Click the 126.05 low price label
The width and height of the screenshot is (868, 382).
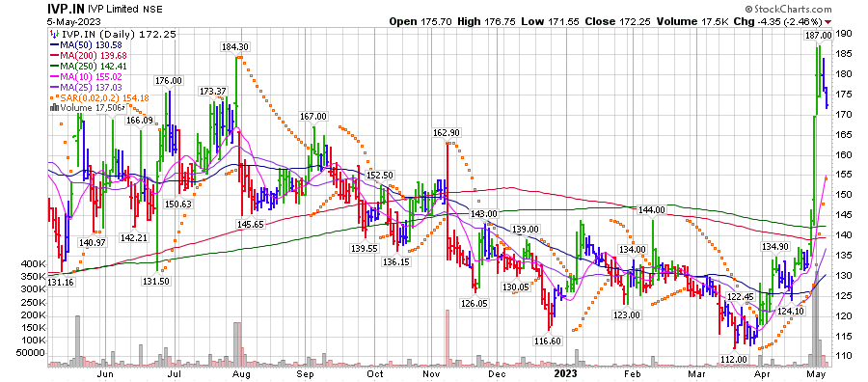pyautogui.click(x=474, y=304)
